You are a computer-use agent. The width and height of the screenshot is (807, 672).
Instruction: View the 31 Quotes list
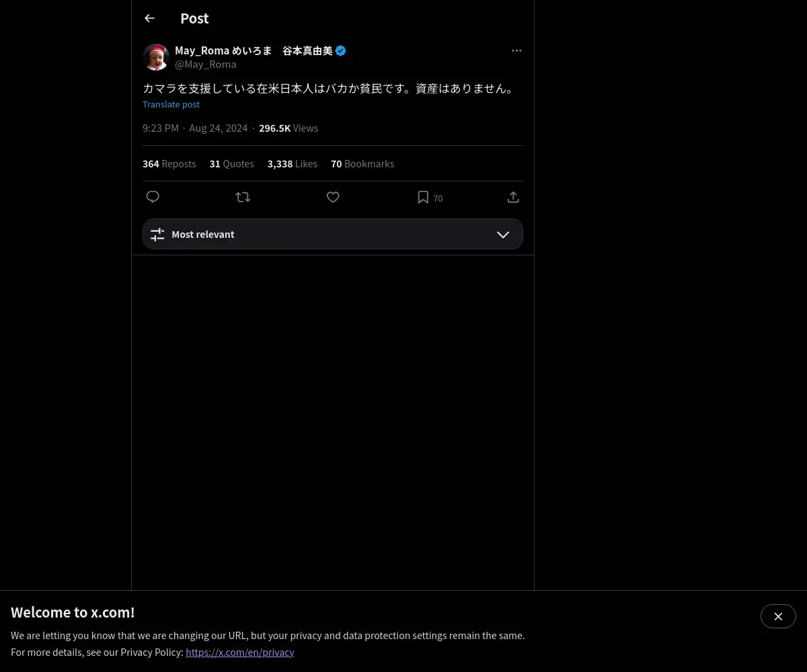(232, 164)
